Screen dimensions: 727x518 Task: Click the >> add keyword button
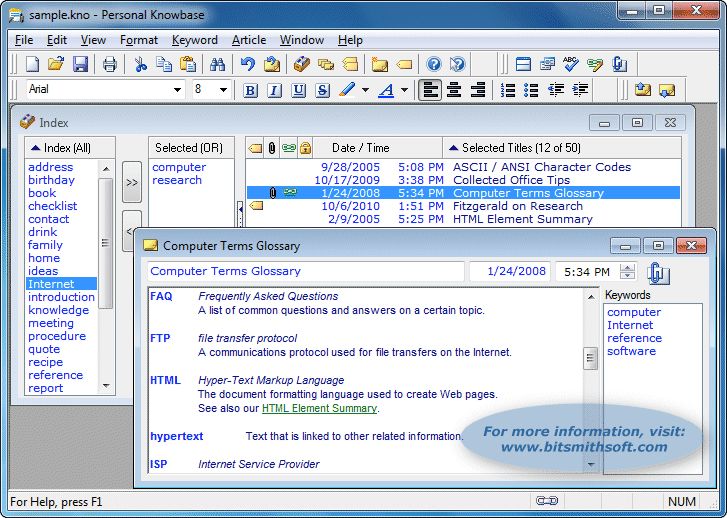pyautogui.click(x=132, y=182)
